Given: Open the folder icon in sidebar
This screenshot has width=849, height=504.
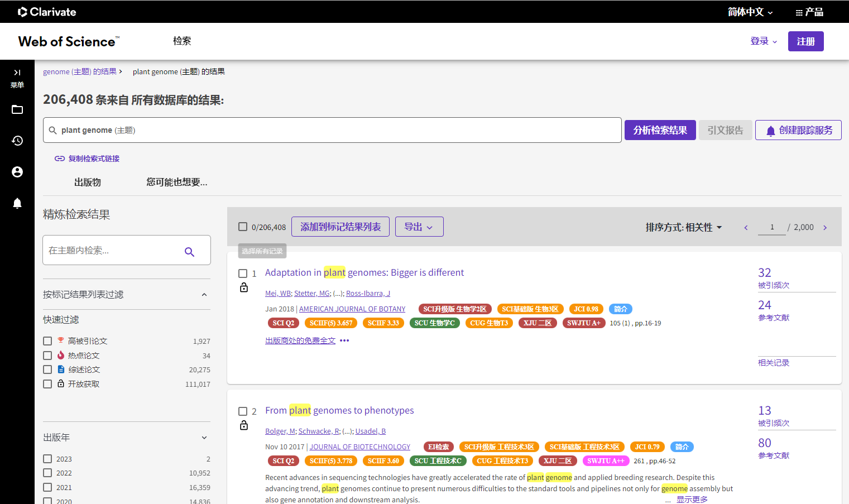Looking at the screenshot, I should click(17, 109).
